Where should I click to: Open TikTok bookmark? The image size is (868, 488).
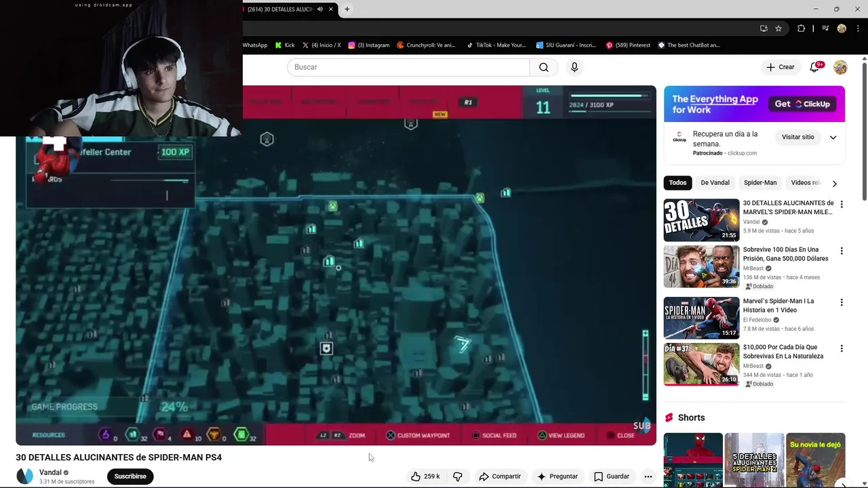pos(496,45)
